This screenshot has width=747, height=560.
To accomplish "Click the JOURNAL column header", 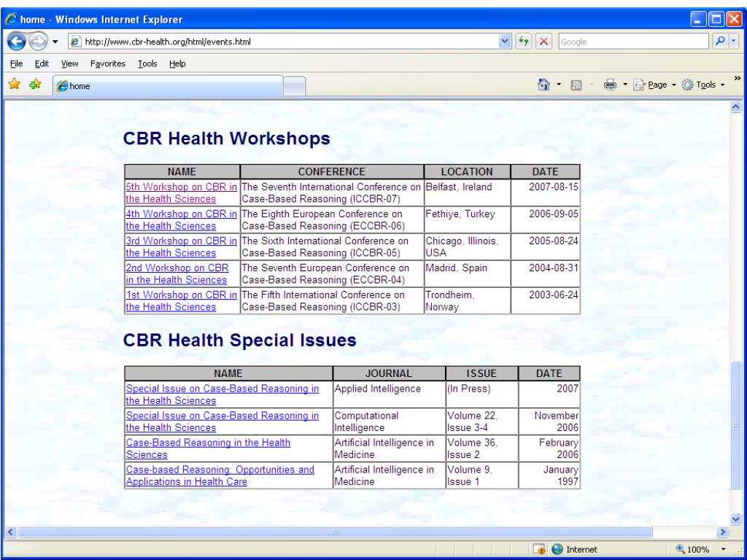I will point(389,373).
